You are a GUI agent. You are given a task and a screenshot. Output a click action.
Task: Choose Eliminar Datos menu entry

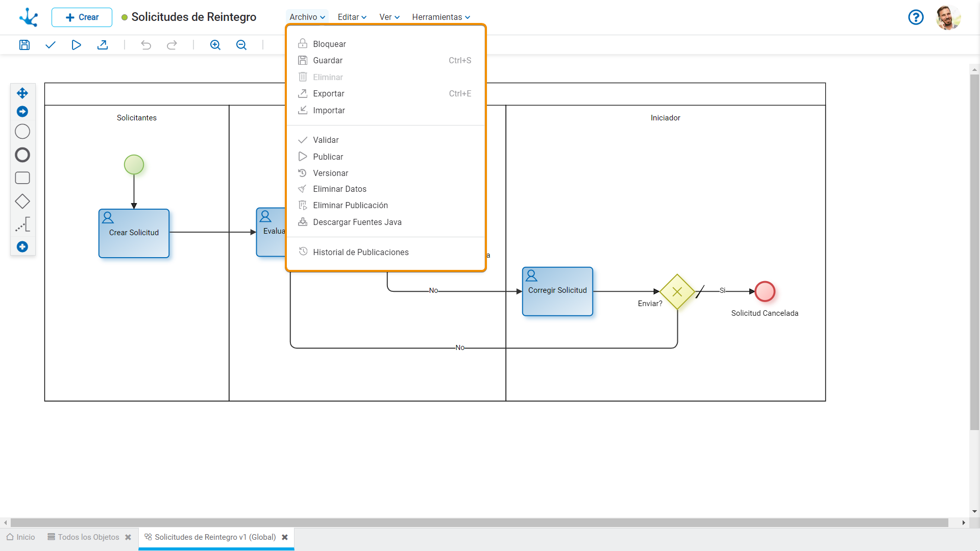tap(385, 189)
